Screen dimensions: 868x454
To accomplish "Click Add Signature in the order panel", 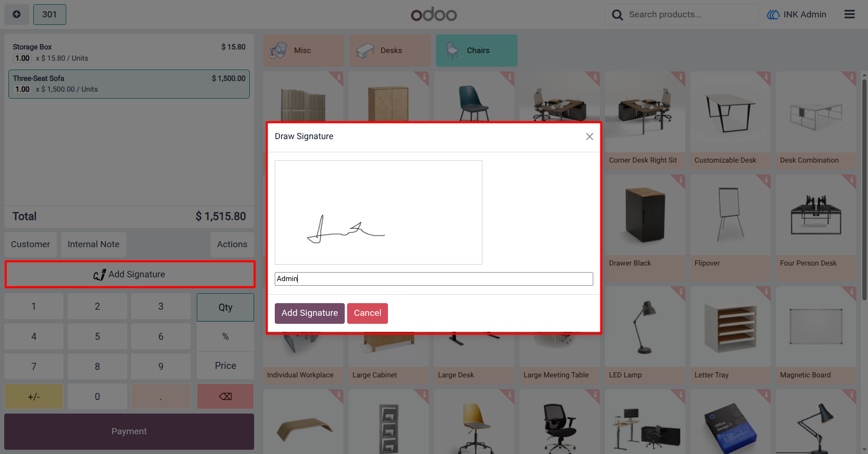I will click(130, 274).
